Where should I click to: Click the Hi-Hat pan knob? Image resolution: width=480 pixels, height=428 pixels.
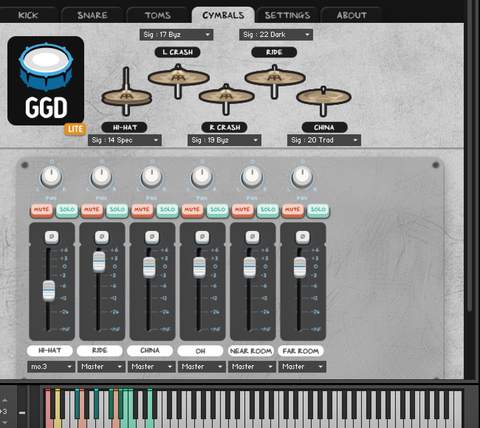pos(51,177)
